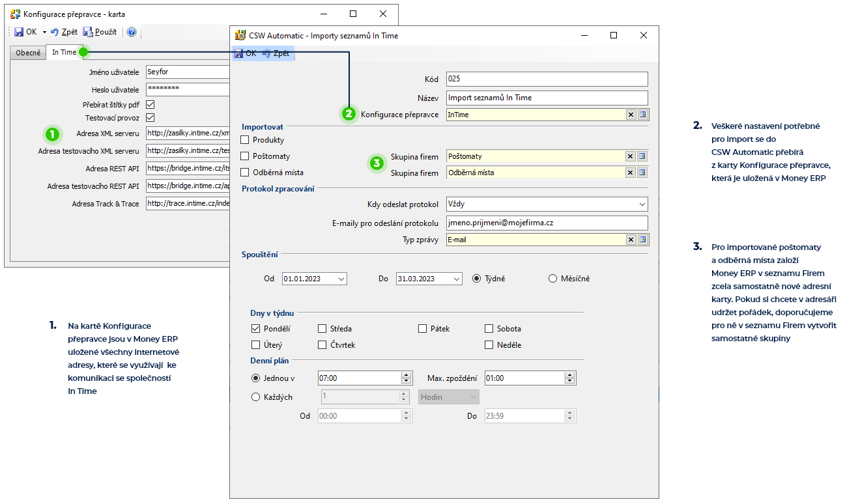The width and height of the screenshot is (858, 504).
Task: Click the Heslo uživatele password field
Action: (x=188, y=89)
